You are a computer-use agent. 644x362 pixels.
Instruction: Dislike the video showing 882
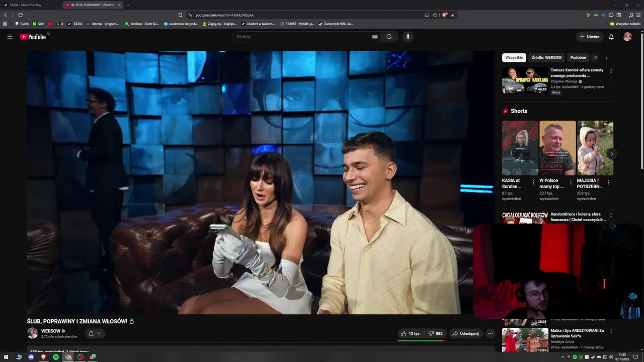pyautogui.click(x=435, y=333)
